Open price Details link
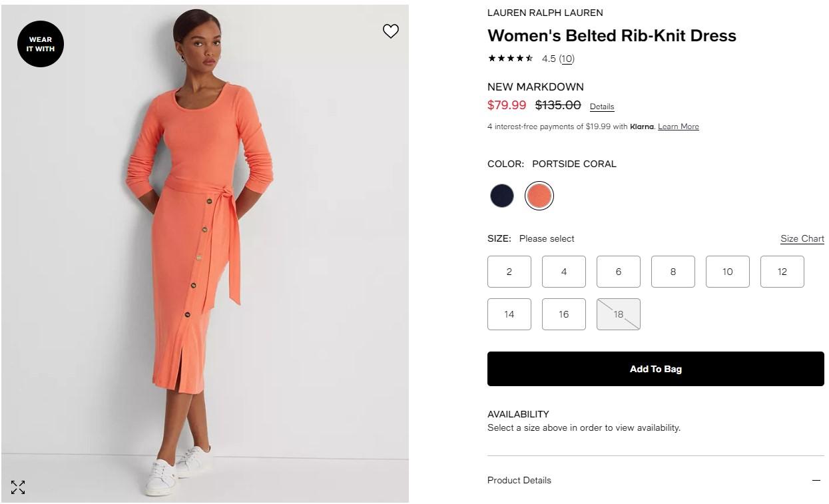 (x=602, y=107)
